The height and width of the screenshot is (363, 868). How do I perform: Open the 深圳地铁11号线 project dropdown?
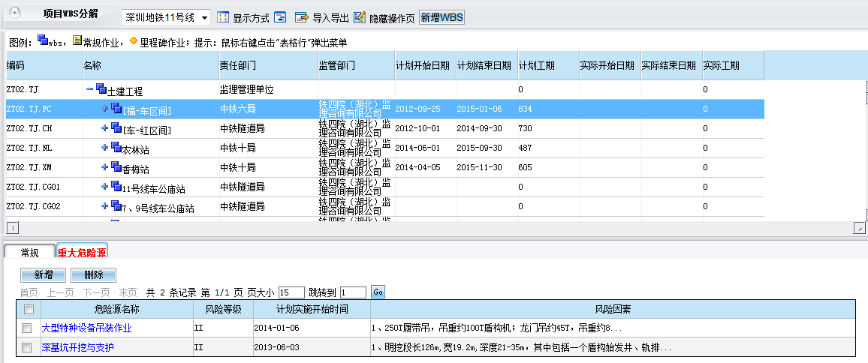(x=205, y=17)
